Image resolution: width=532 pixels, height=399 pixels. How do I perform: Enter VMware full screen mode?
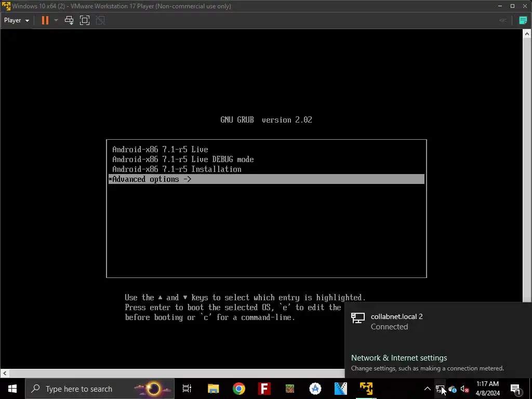coord(85,20)
